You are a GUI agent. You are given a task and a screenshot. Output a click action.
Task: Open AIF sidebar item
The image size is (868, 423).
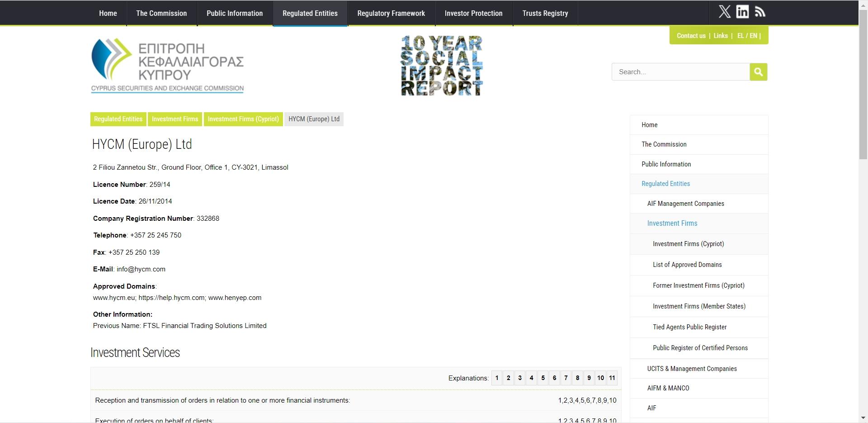tap(699, 408)
